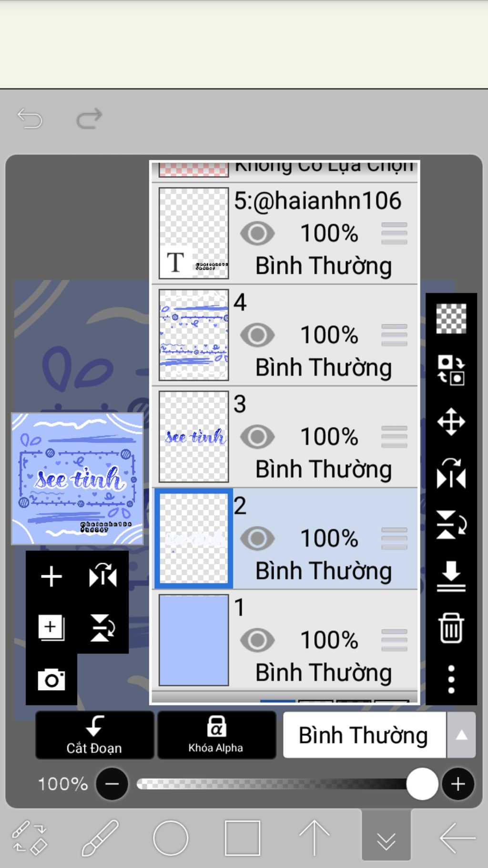Screen dimensions: 488x868
Task: Select the move layer cross-arrows icon
Action: point(451,422)
